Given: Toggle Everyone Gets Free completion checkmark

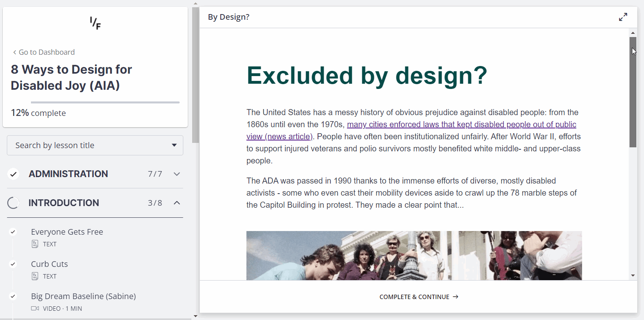Looking at the screenshot, I should (x=13, y=232).
